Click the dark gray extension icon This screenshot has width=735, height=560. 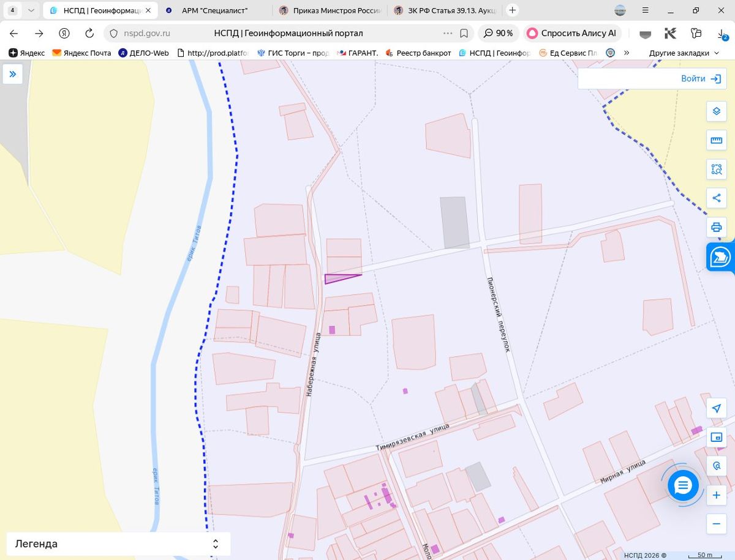point(645,34)
